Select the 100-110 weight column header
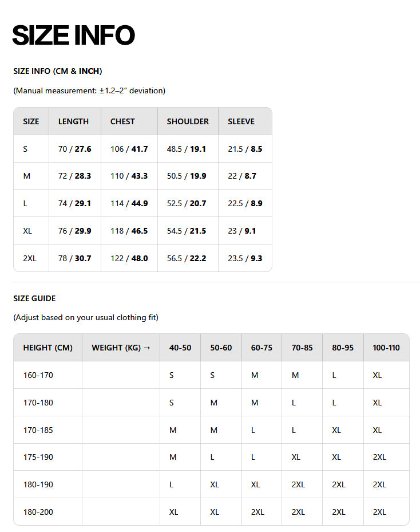The height and width of the screenshot is (532, 420). tap(386, 348)
